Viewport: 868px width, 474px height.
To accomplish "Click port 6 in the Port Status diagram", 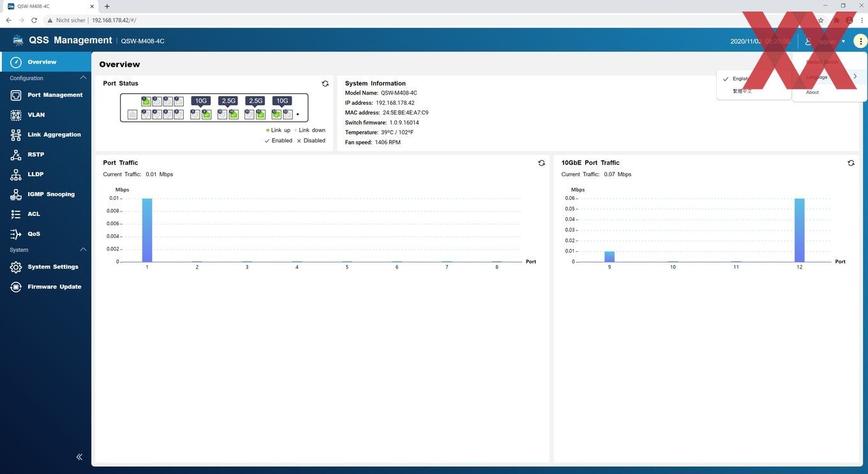I will (x=168, y=114).
